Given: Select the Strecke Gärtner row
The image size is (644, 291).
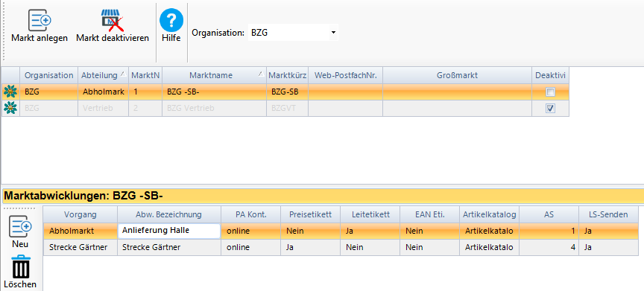Looking at the screenshot, I should tap(341, 248).
